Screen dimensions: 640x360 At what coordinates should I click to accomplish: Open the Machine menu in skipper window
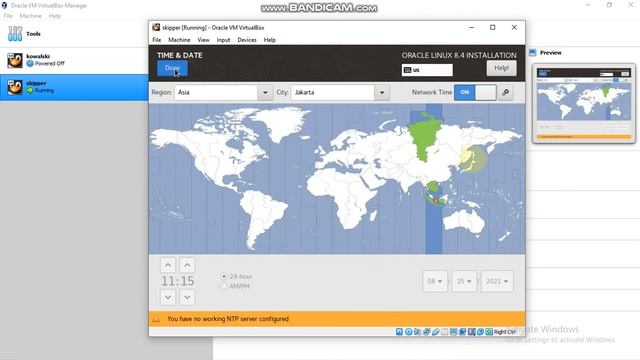(179, 40)
